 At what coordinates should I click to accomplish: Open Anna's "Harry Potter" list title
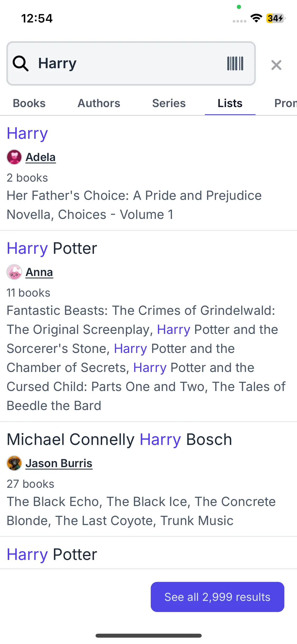pyautogui.click(x=52, y=249)
